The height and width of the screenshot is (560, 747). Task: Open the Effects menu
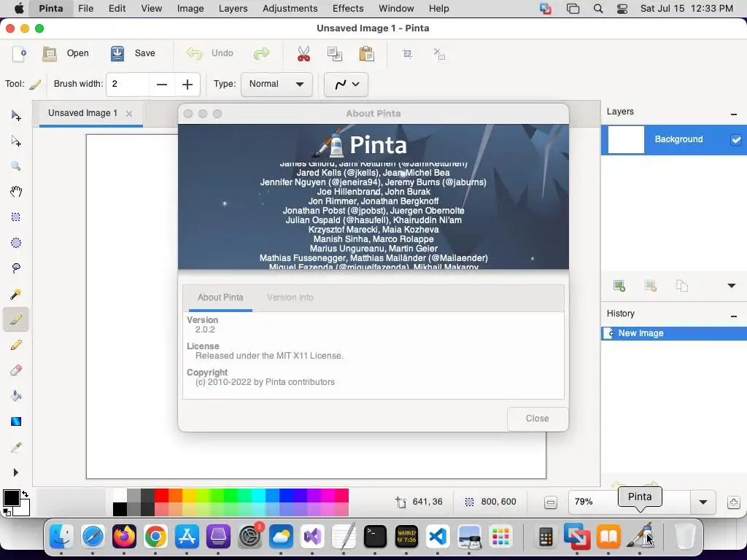pos(348,9)
